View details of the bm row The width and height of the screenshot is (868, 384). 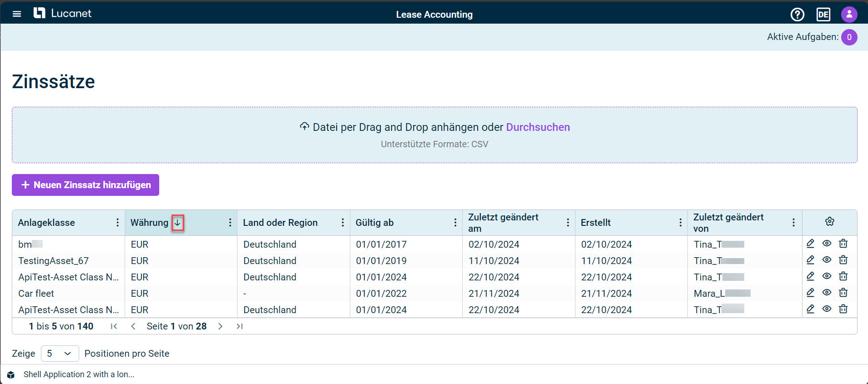click(827, 244)
